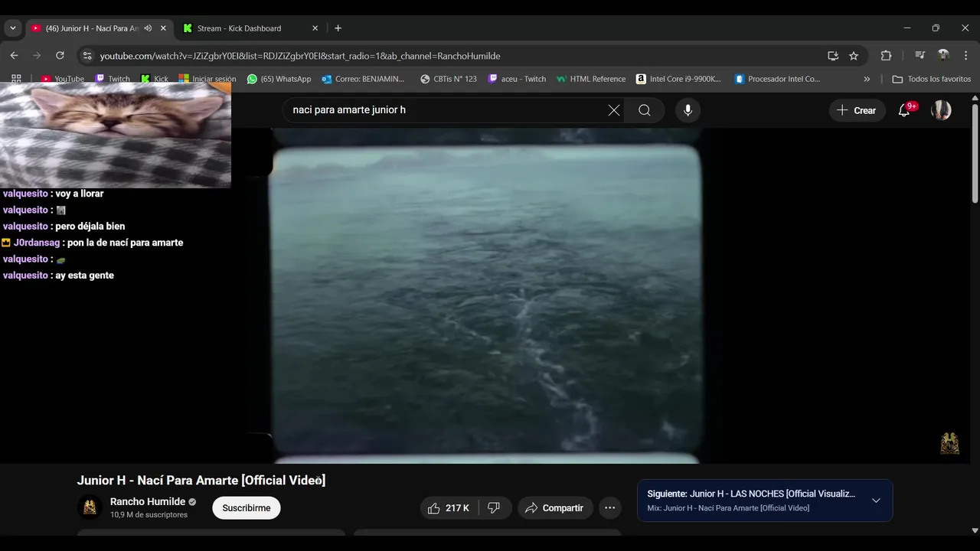980x551 pixels.
Task: Open the CBTis N° 123 bookmark
Action: tap(449, 79)
